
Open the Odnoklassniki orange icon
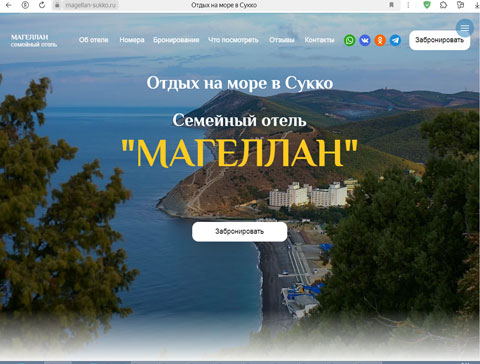(380, 40)
